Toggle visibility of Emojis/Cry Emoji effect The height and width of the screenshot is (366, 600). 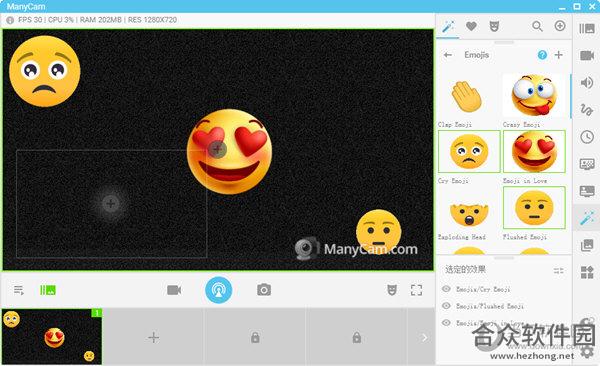(x=446, y=289)
